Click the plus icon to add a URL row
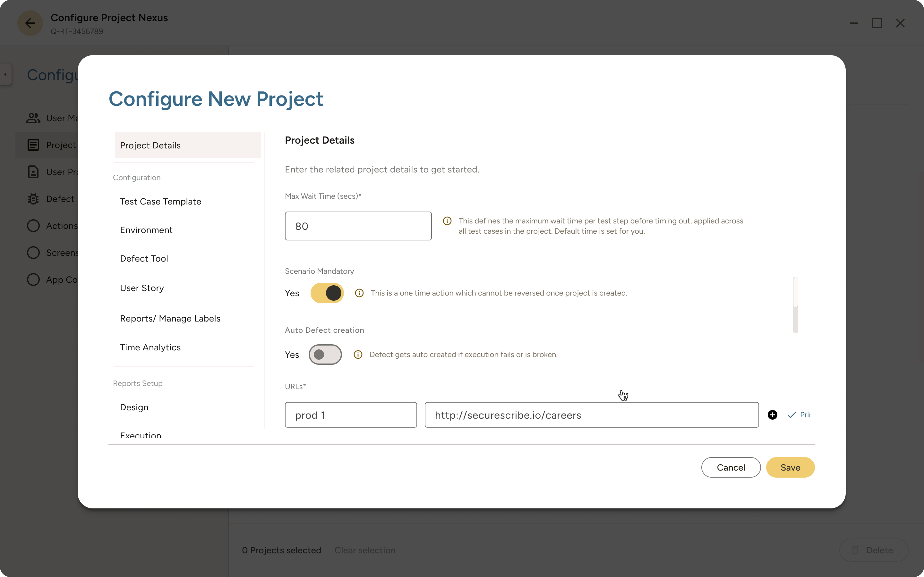 (x=773, y=415)
